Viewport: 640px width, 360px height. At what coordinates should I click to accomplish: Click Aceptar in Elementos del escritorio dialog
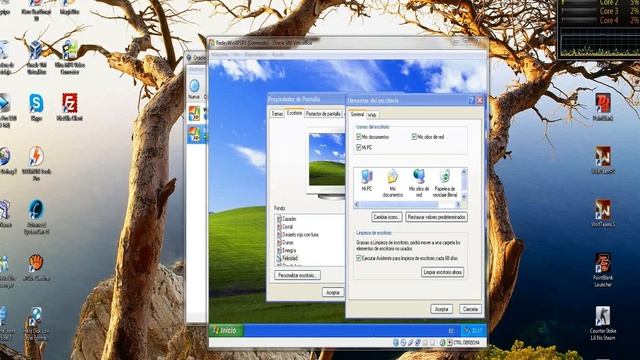(441, 309)
